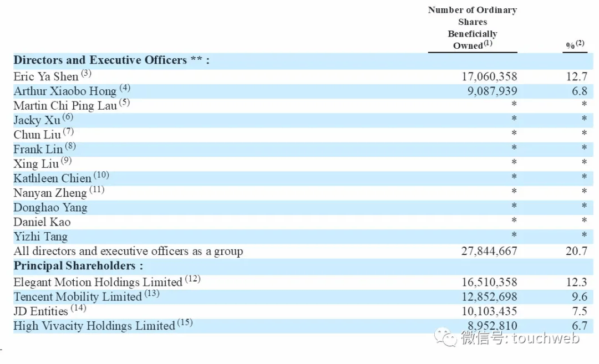This screenshot has width=599, height=364.
Task: Click the name Nanyan Zheng
Action: [x=50, y=193]
